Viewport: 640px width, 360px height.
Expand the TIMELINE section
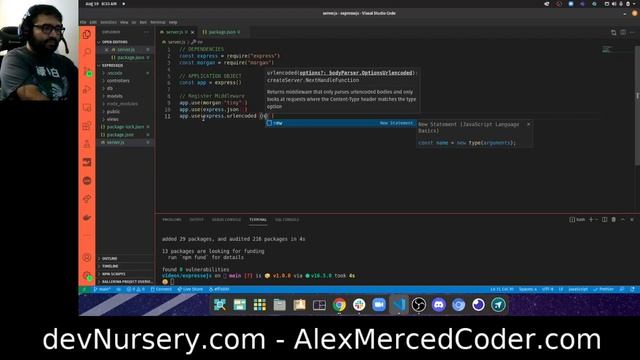[x=109, y=266]
